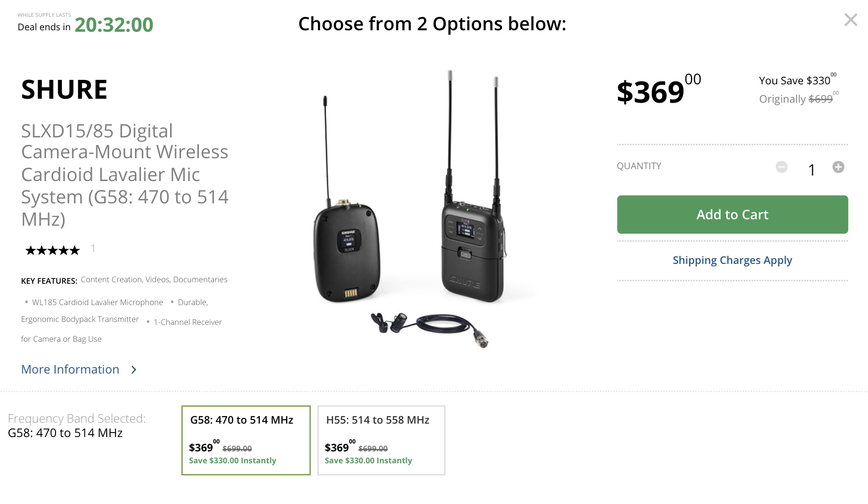This screenshot has height=504, width=868.
Task: Click the receiver with display in the product photo
Action: click(x=473, y=248)
